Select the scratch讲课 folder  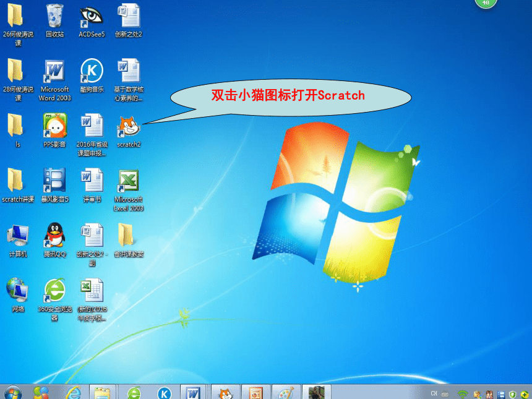[15, 180]
